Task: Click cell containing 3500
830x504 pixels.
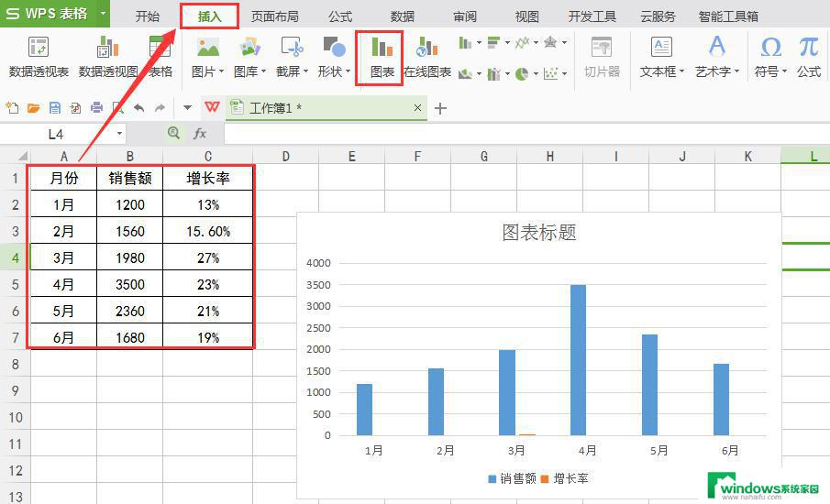Action: tap(129, 284)
